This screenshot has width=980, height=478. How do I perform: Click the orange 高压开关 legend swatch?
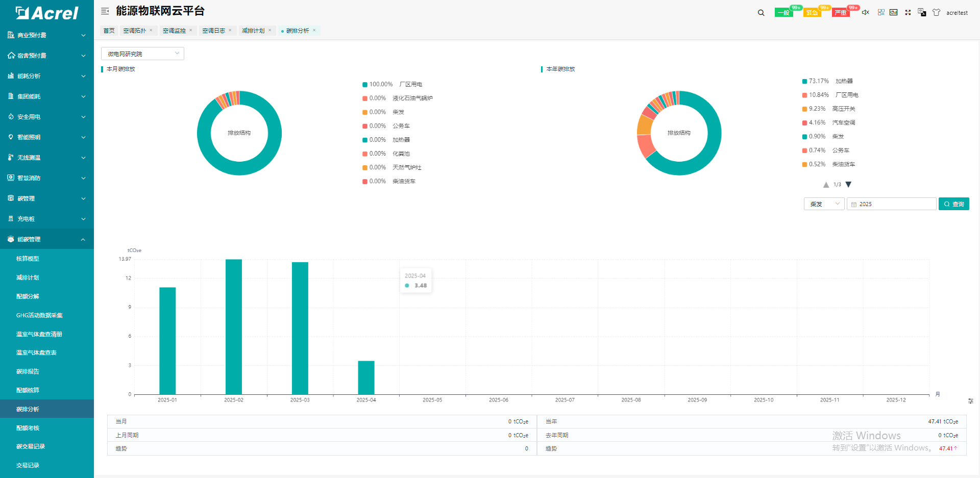804,109
